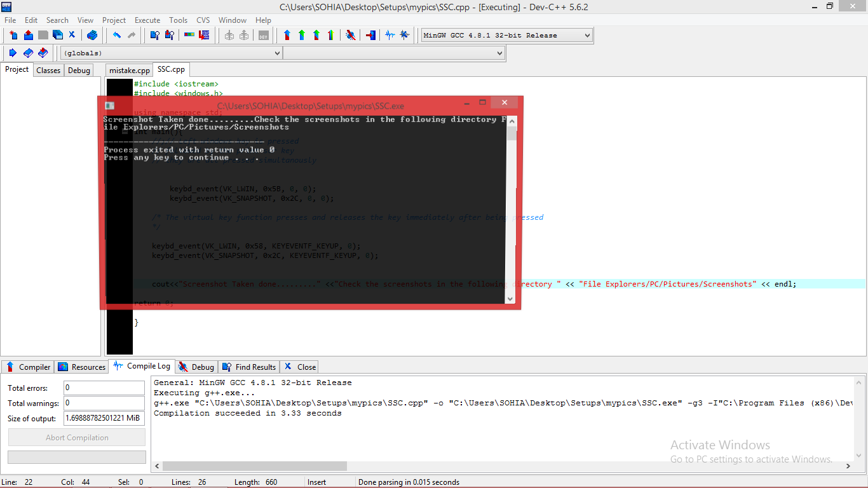
Task: Click 'Insert' in the status bar
Action: tap(317, 482)
